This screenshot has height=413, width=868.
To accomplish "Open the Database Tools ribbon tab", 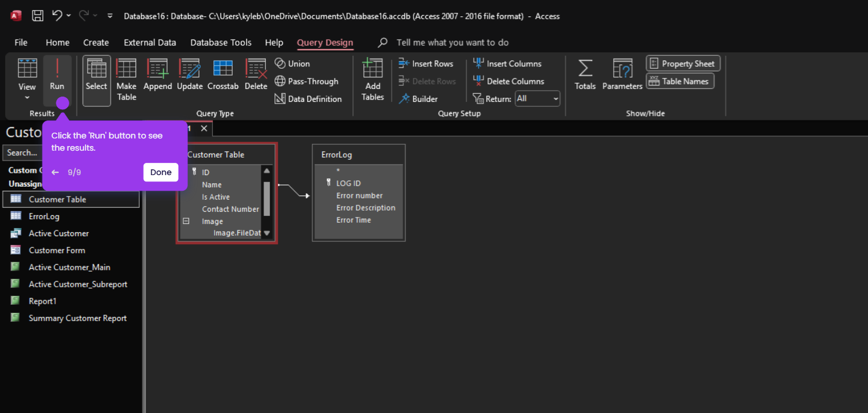I will 221,42.
